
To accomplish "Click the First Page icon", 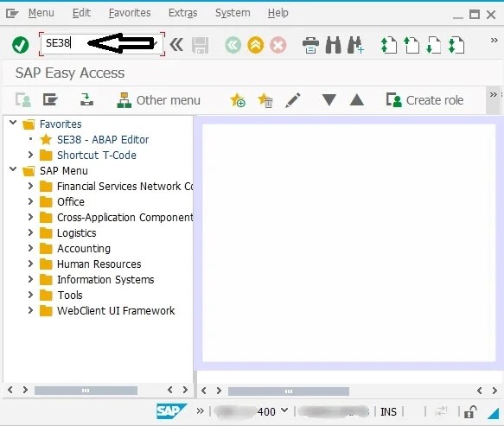I will [388, 45].
